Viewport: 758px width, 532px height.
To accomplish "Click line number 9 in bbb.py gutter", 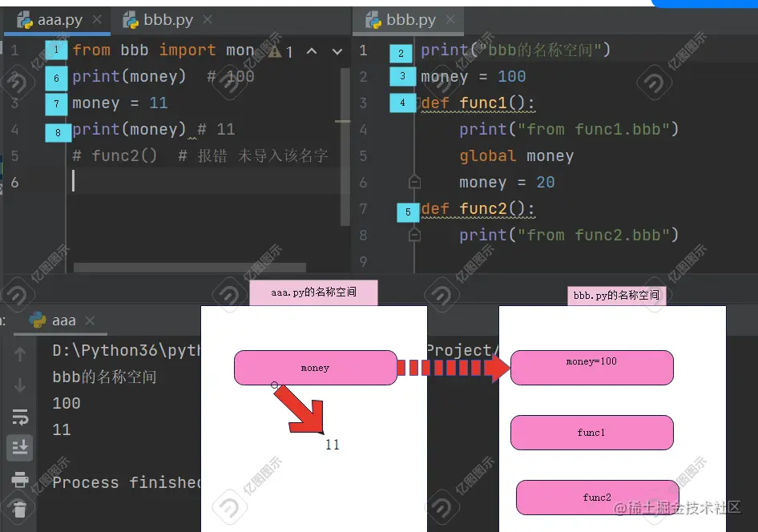I will click(363, 261).
